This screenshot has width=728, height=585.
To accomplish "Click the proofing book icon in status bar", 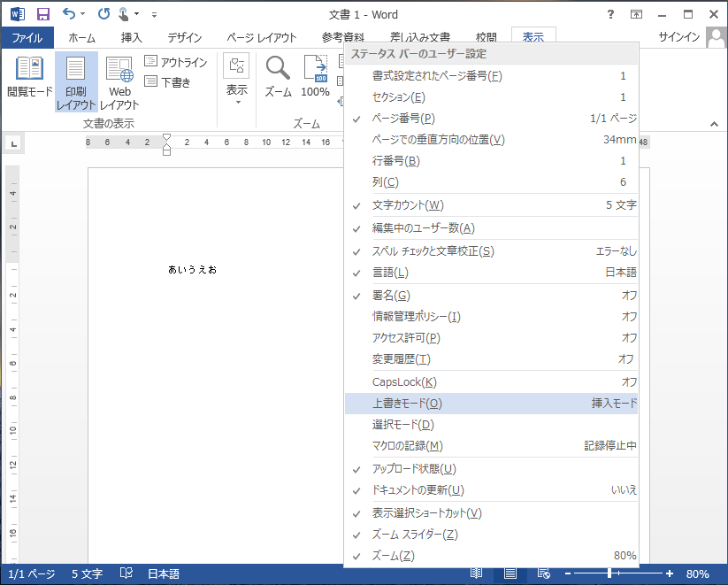I will [126, 574].
